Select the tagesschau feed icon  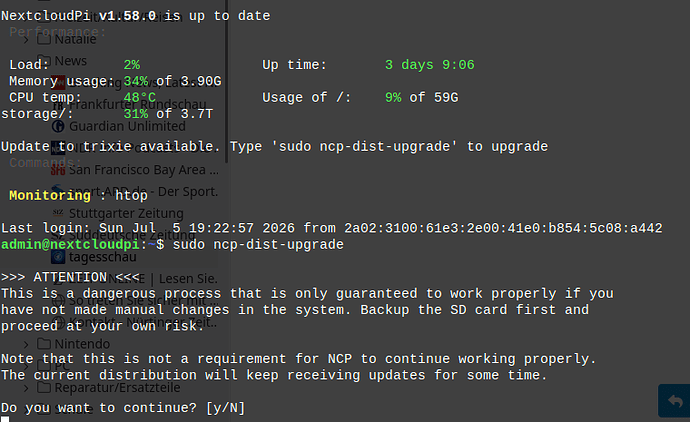click(x=58, y=257)
